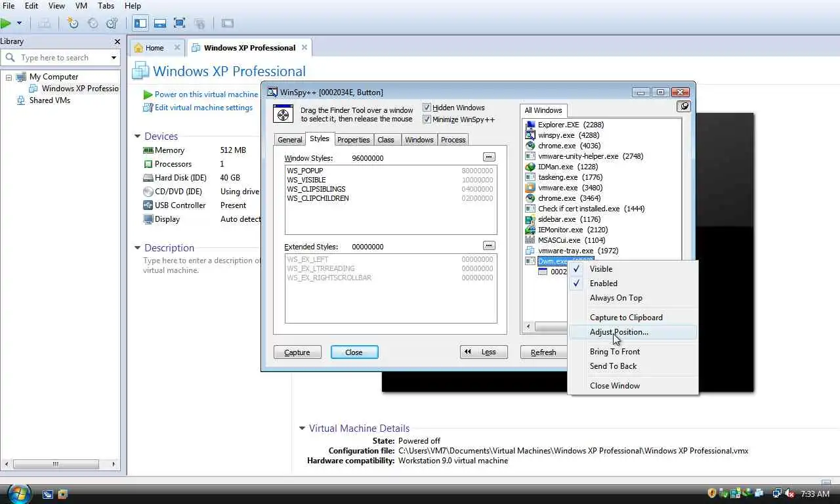840x504 pixels.
Task: Collapse the Description section
Action: pos(137,248)
